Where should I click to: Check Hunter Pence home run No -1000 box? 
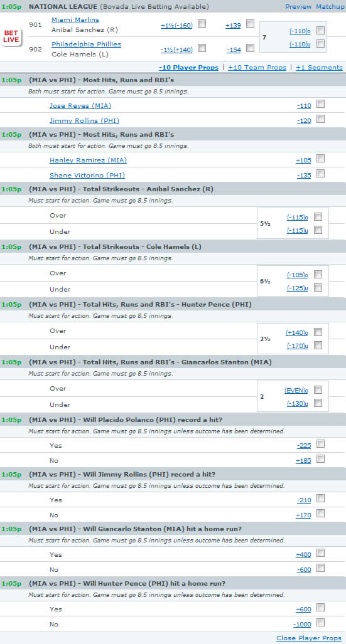pos(320,622)
